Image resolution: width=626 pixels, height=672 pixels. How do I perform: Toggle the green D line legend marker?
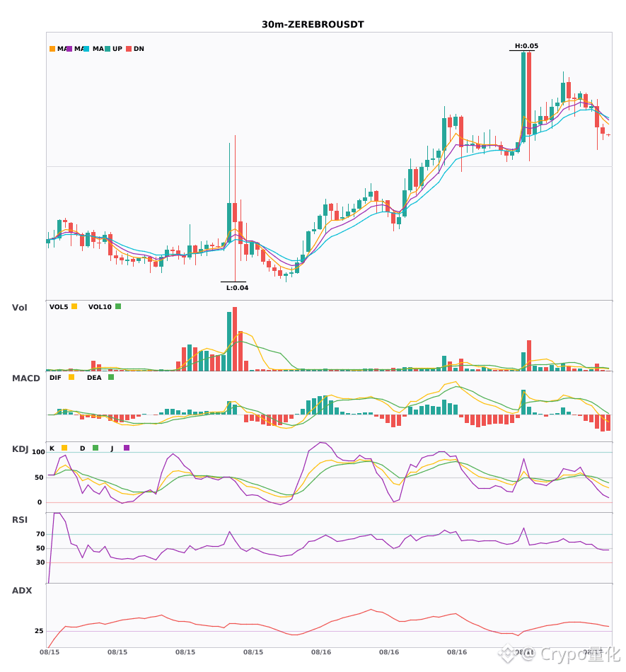click(x=95, y=448)
